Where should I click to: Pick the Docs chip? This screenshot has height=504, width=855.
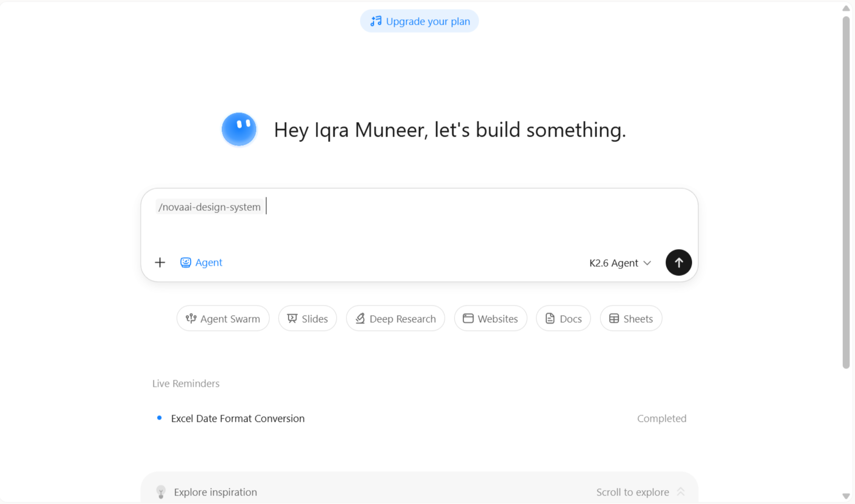563,318
